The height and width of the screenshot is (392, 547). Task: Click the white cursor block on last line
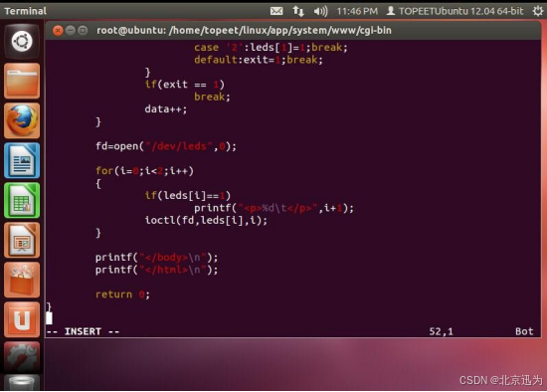(x=49, y=318)
